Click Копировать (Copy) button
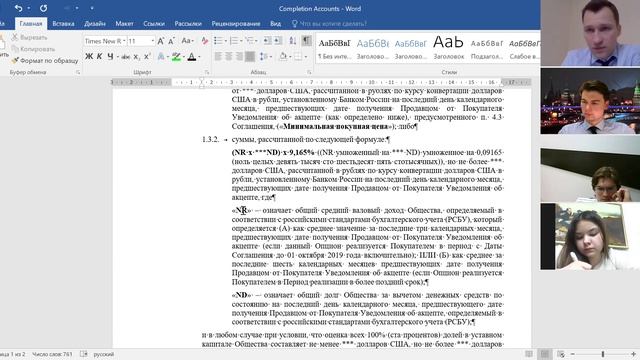The height and width of the screenshot is (360, 640). pos(33,49)
